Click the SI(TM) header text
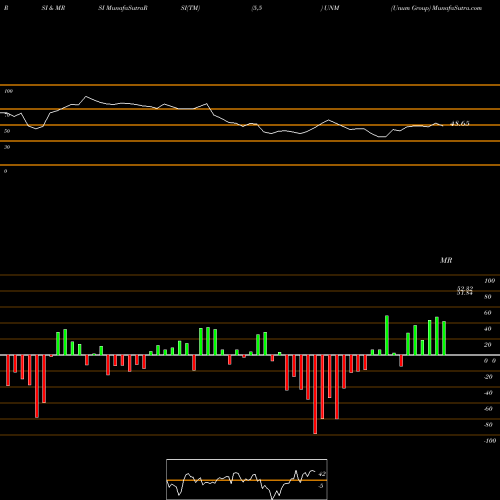The height and width of the screenshot is (500, 500). pos(190,8)
